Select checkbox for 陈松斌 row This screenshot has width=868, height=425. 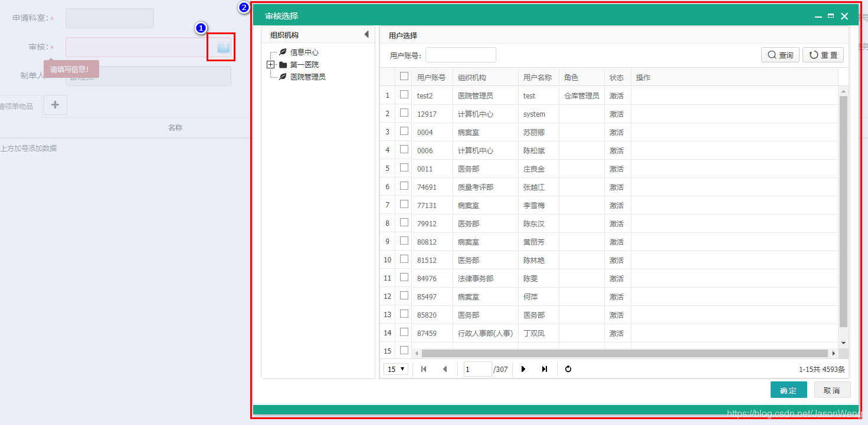pyautogui.click(x=404, y=149)
